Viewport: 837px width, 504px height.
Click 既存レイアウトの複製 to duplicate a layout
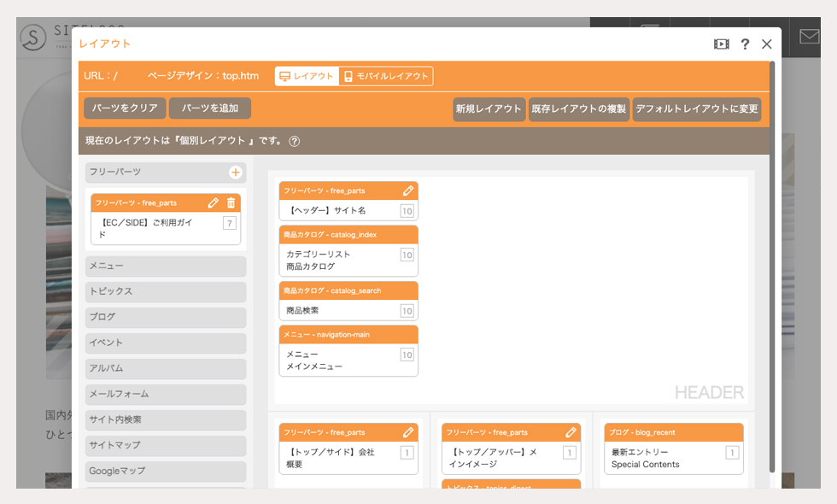[x=579, y=109]
